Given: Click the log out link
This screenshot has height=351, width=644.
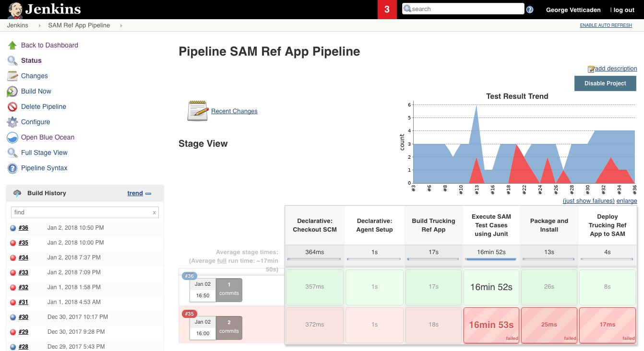Looking at the screenshot, I should click(623, 10).
